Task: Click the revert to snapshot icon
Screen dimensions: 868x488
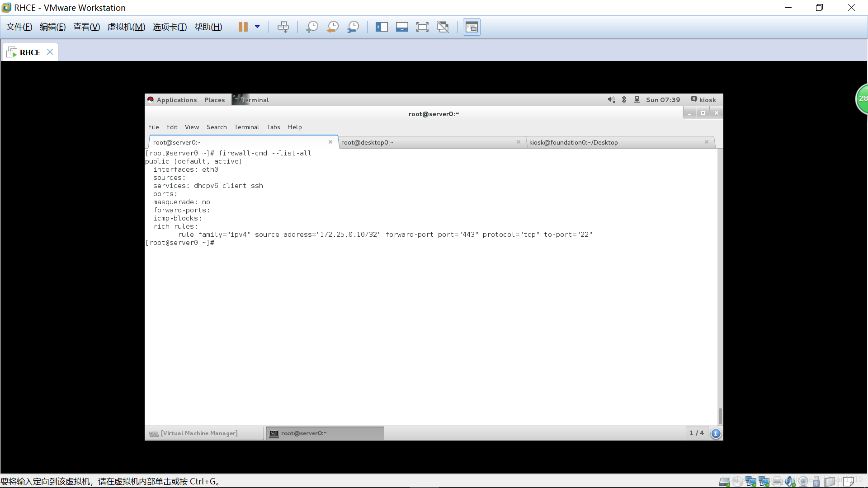Action: click(333, 27)
